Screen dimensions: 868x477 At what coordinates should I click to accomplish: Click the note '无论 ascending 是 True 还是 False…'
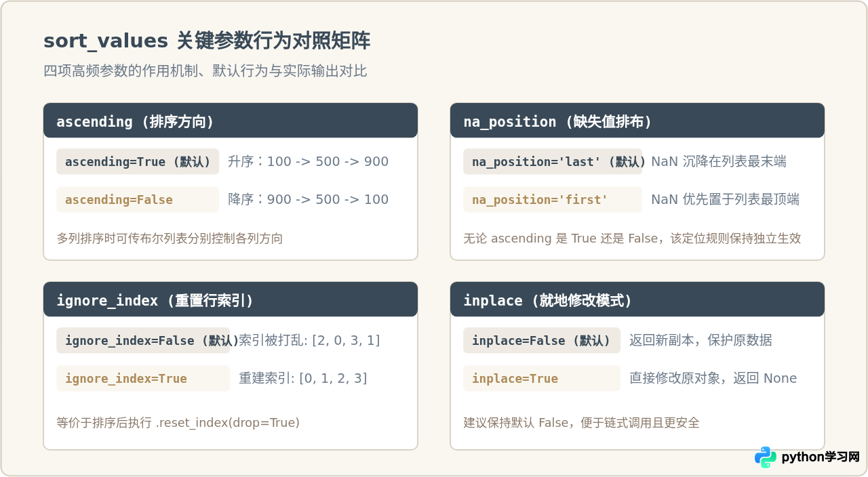pos(633,239)
